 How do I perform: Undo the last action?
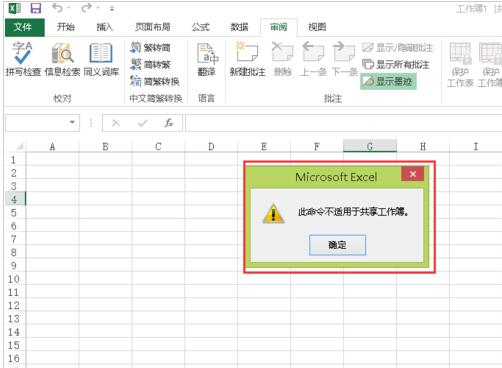[57, 8]
